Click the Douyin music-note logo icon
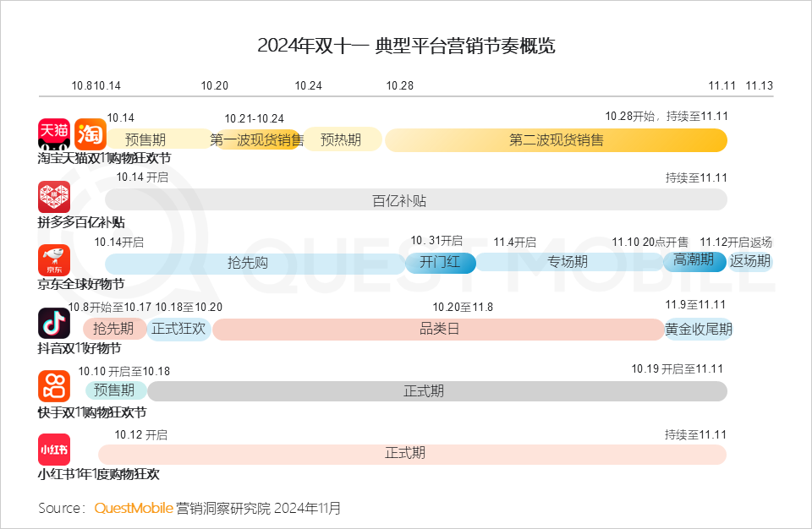The width and height of the screenshot is (812, 529). coord(54,324)
